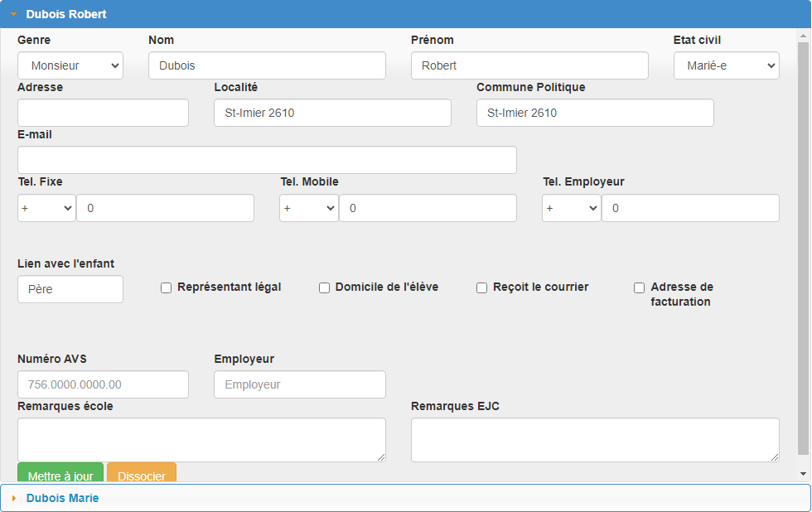Check the Représentant légal checkbox
Image resolution: width=812 pixels, height=512 pixels.
coord(166,287)
